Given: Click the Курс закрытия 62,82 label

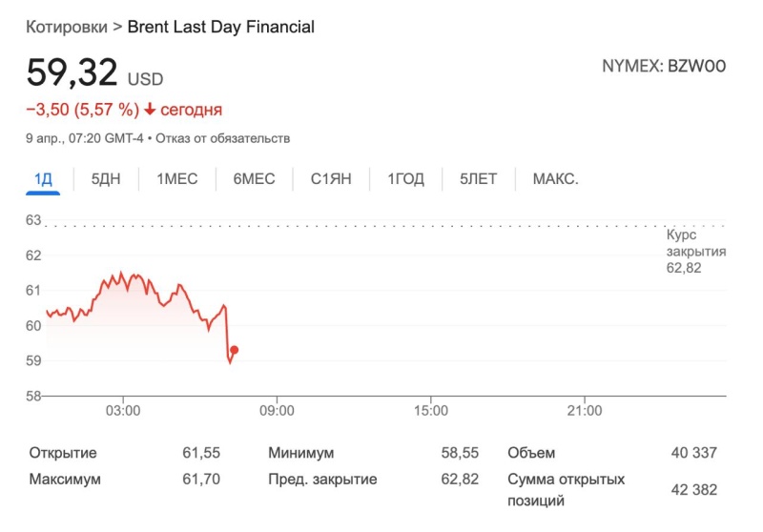Looking at the screenshot, I should [695, 252].
